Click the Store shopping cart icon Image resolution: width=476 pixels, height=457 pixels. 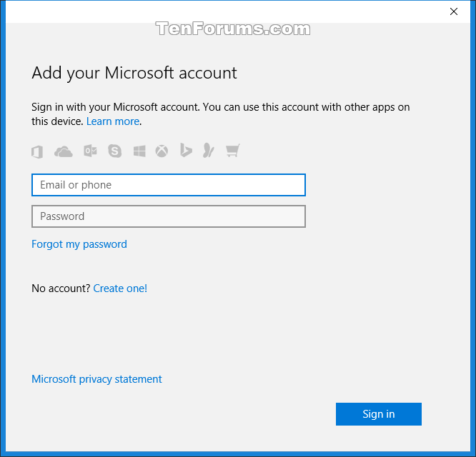(233, 151)
